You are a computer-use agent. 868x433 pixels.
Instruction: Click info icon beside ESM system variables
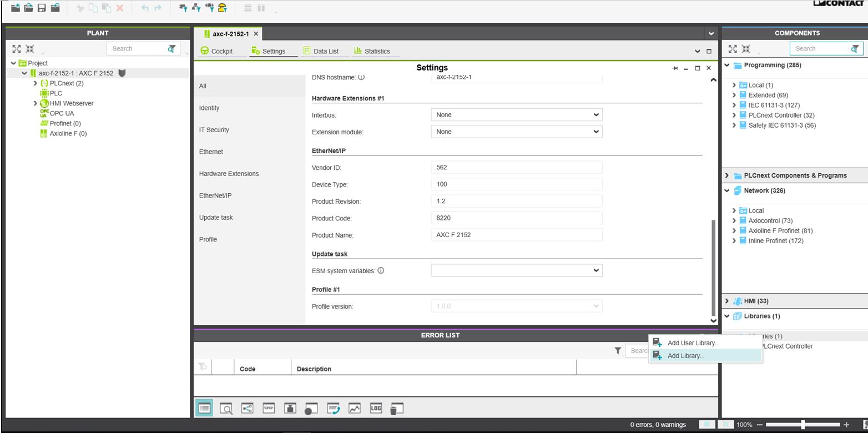[x=381, y=271]
